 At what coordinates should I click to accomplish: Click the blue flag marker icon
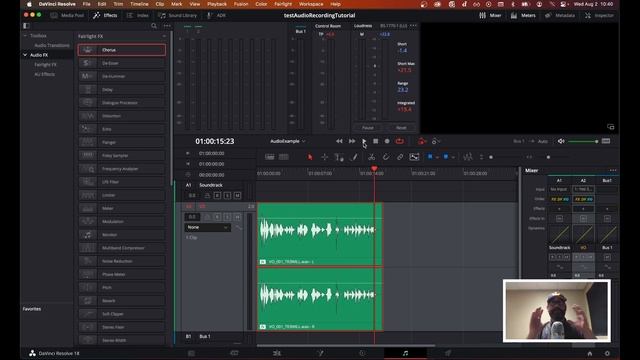point(429,157)
